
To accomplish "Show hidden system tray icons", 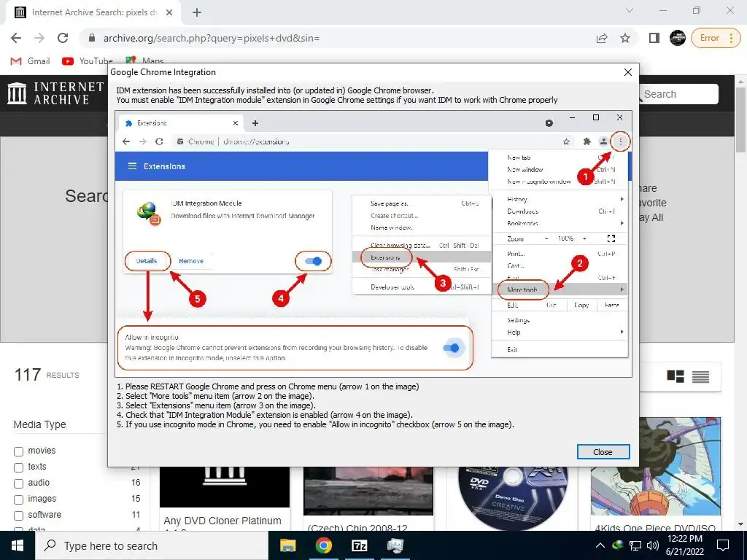I will (600, 545).
